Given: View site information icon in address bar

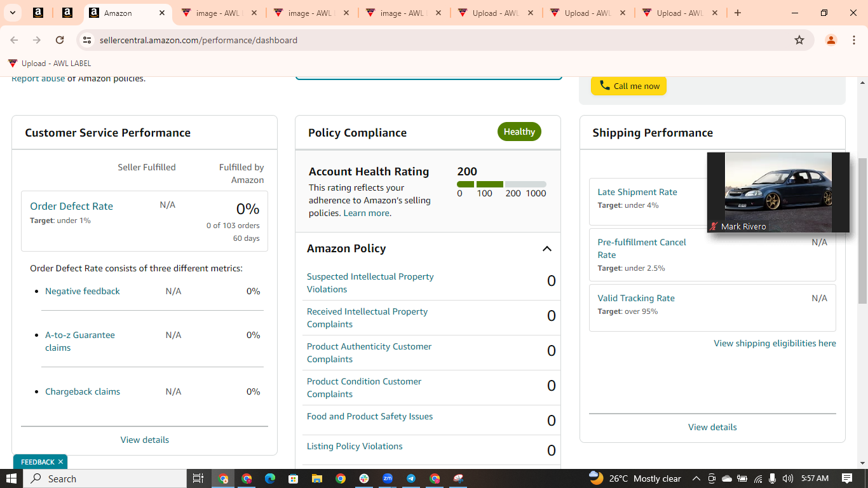Looking at the screenshot, I should (88, 40).
